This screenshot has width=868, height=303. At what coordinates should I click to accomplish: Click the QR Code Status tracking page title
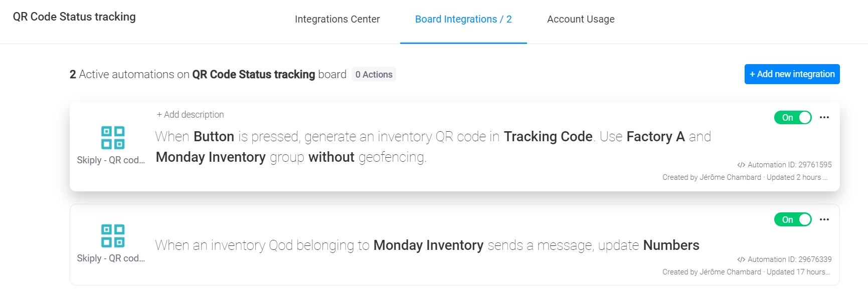pos(74,17)
